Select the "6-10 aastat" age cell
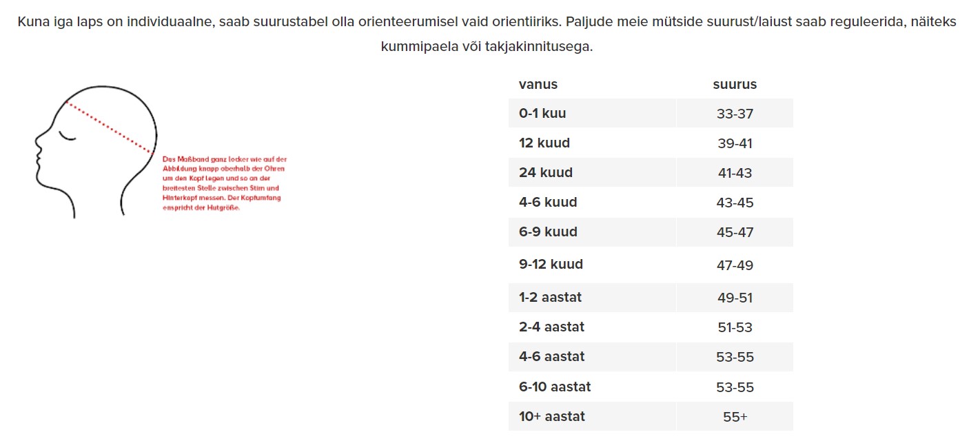 [555, 387]
